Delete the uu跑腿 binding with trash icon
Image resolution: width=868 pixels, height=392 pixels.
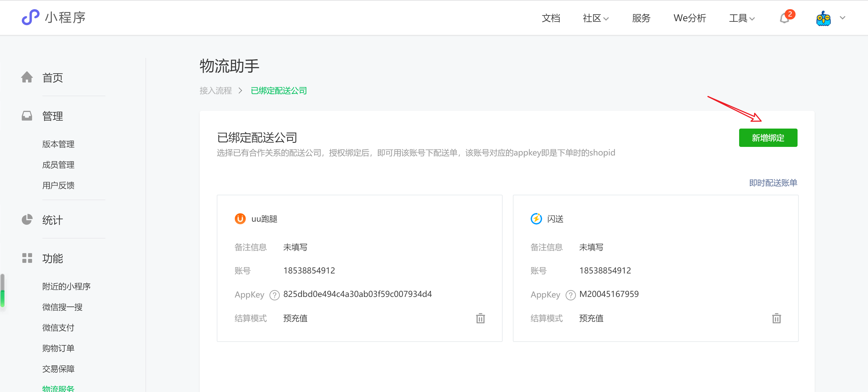click(480, 318)
